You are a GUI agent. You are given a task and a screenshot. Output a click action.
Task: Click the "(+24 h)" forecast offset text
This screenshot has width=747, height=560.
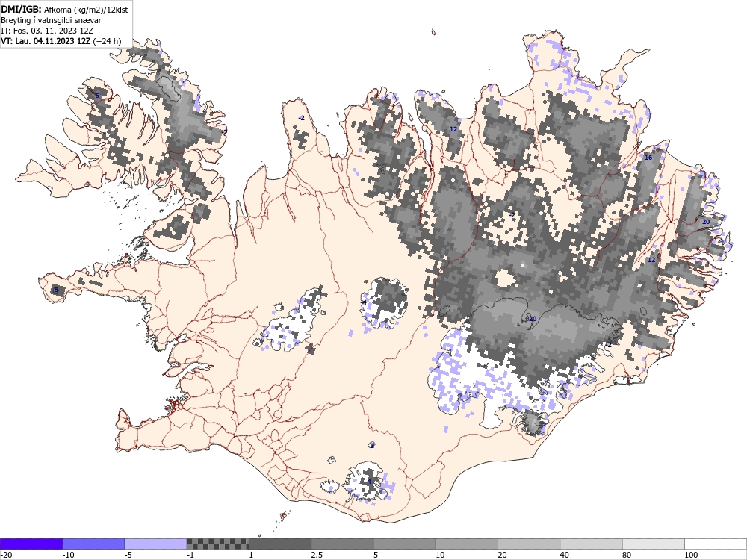tap(107, 41)
